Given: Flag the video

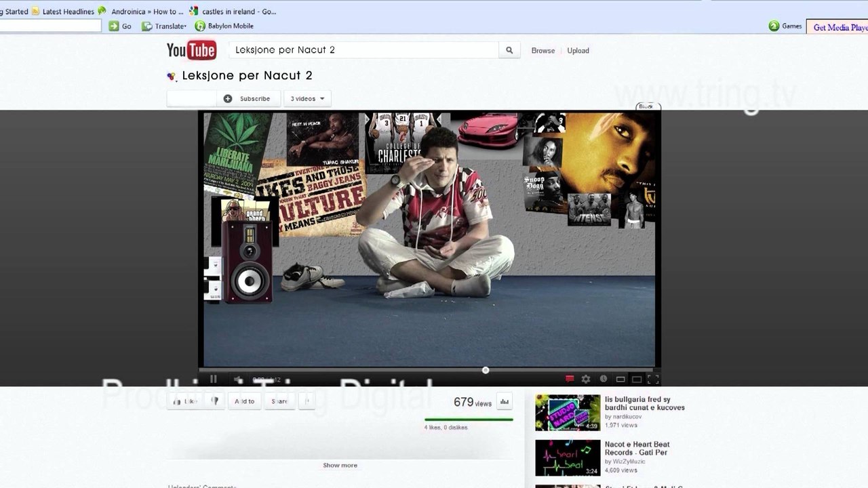Looking at the screenshot, I should tap(307, 401).
